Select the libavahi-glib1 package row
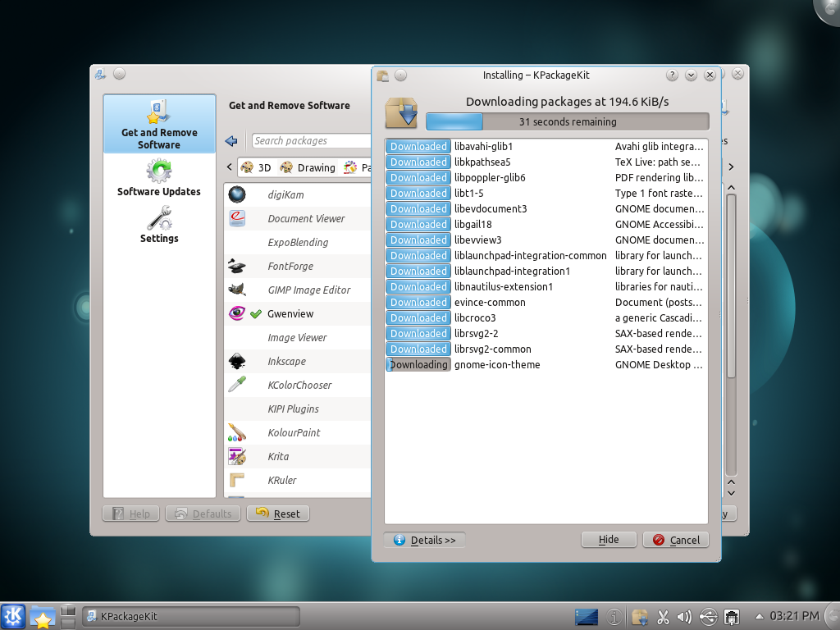 click(546, 146)
